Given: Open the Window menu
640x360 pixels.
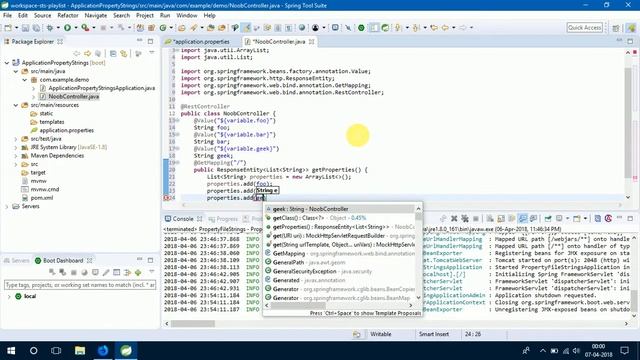Looking at the screenshot, I should [x=187, y=16].
